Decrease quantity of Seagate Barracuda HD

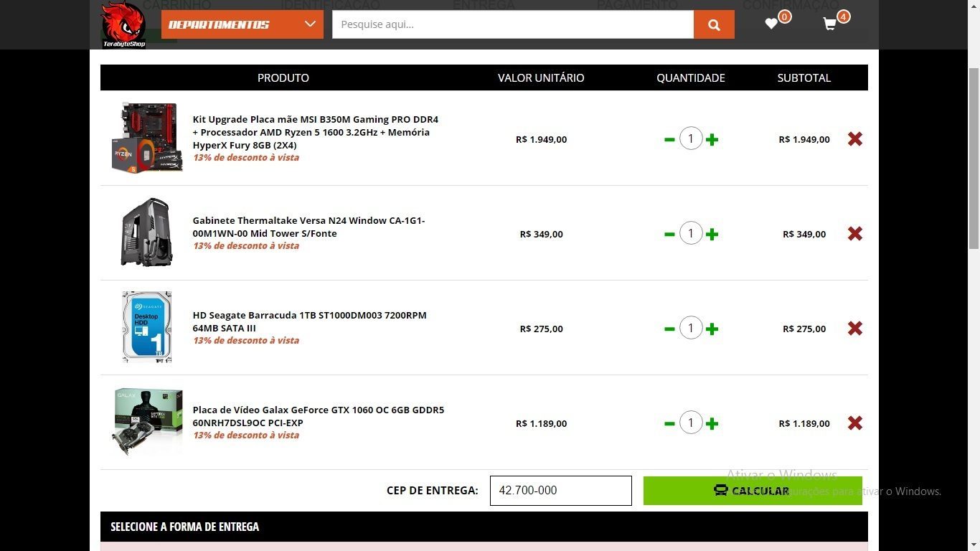(669, 329)
